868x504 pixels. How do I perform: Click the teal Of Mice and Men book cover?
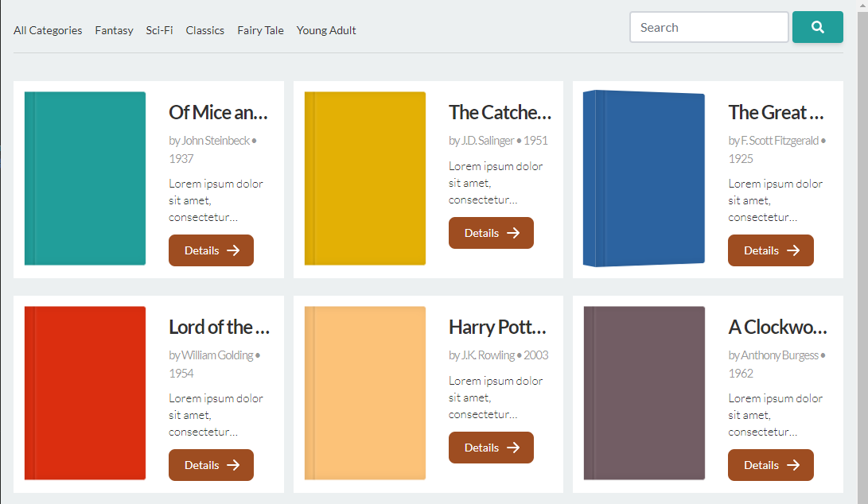click(85, 179)
